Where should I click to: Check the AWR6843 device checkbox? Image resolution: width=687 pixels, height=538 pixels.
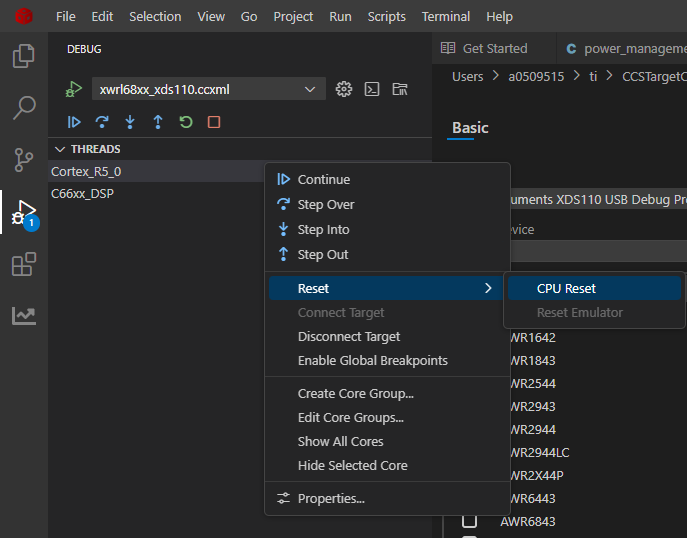click(x=469, y=521)
